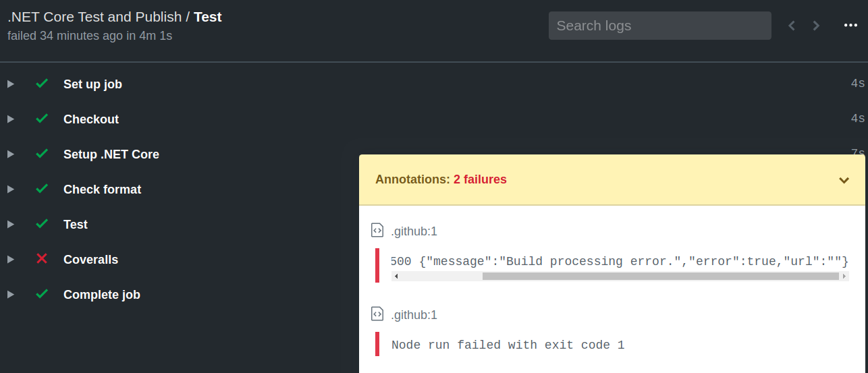This screenshot has height=373, width=868.
Task: Expand the Coveralls step triangle
Action: (x=10, y=259)
